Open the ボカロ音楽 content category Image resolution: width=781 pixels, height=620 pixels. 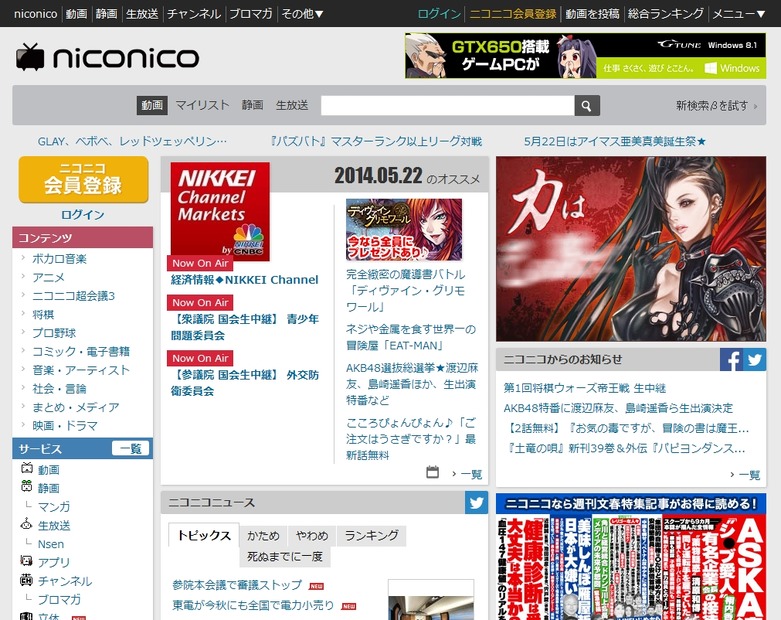(59, 259)
